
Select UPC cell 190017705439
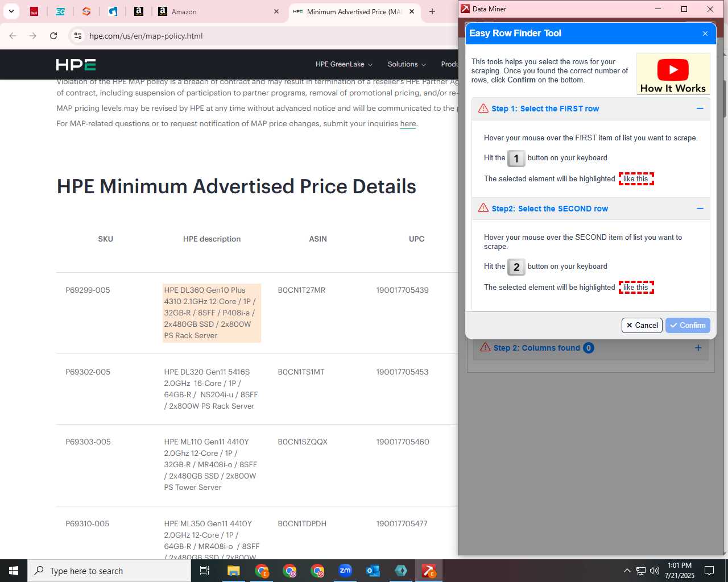click(402, 290)
